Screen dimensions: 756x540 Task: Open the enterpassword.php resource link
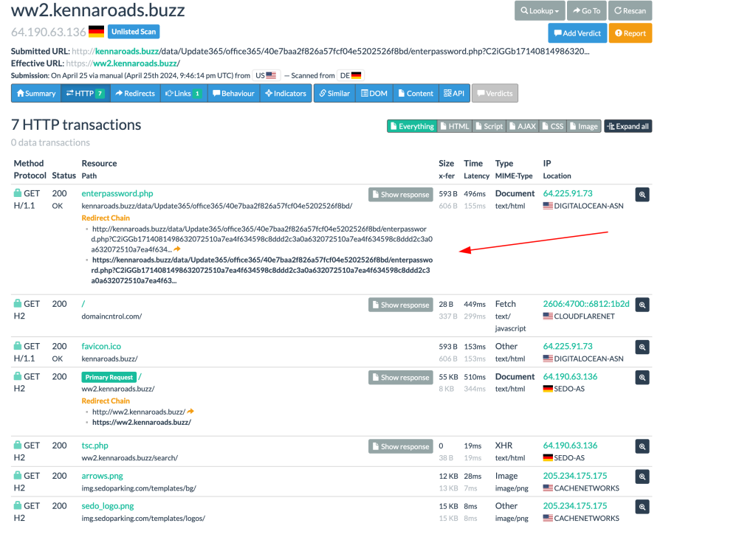pos(117,193)
